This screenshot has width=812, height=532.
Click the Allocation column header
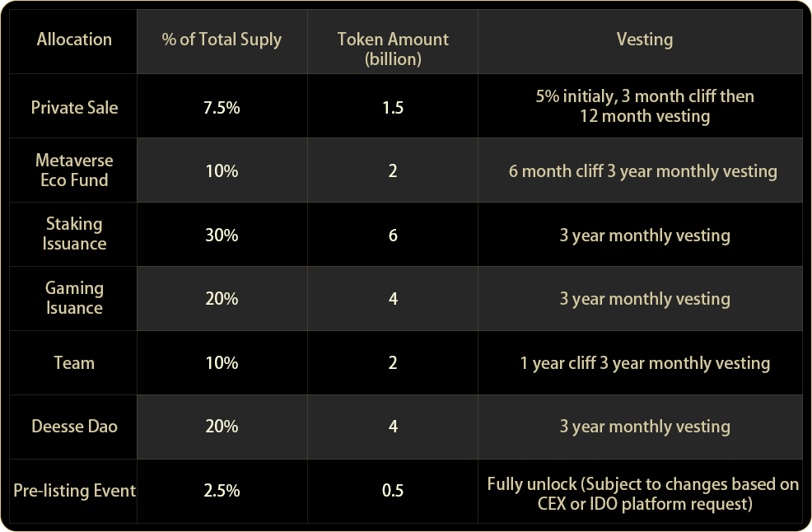point(74,40)
